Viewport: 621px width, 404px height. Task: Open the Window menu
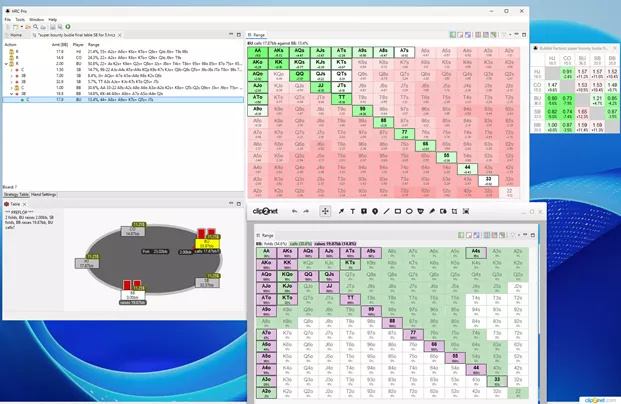tap(36, 19)
